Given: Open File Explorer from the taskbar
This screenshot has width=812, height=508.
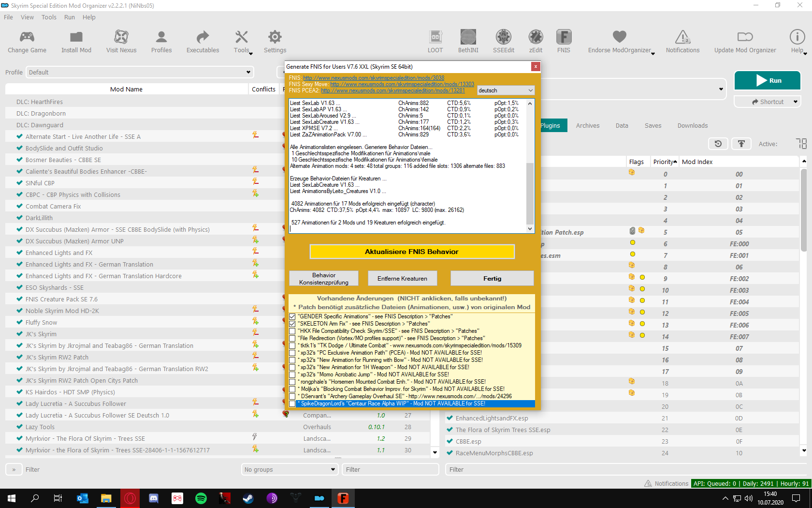Looking at the screenshot, I should (x=106, y=498).
